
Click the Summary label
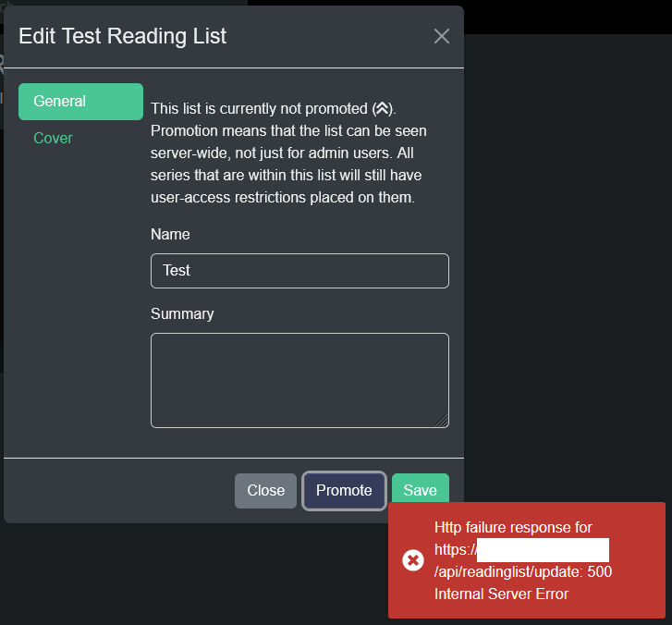coord(182,314)
